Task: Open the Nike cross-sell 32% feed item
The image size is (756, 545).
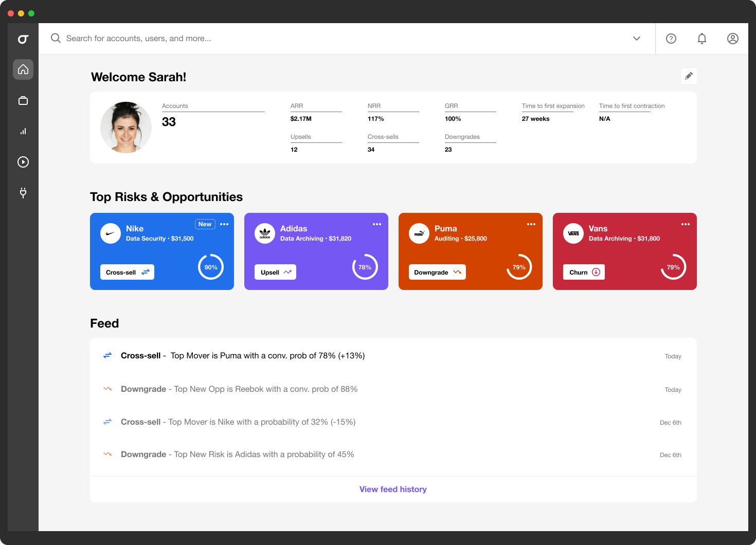Action: click(x=393, y=422)
